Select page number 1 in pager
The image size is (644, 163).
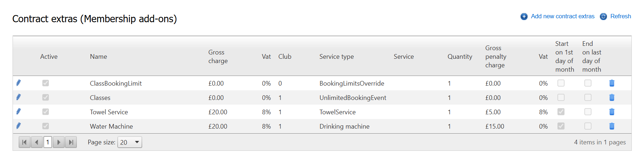coord(48,142)
